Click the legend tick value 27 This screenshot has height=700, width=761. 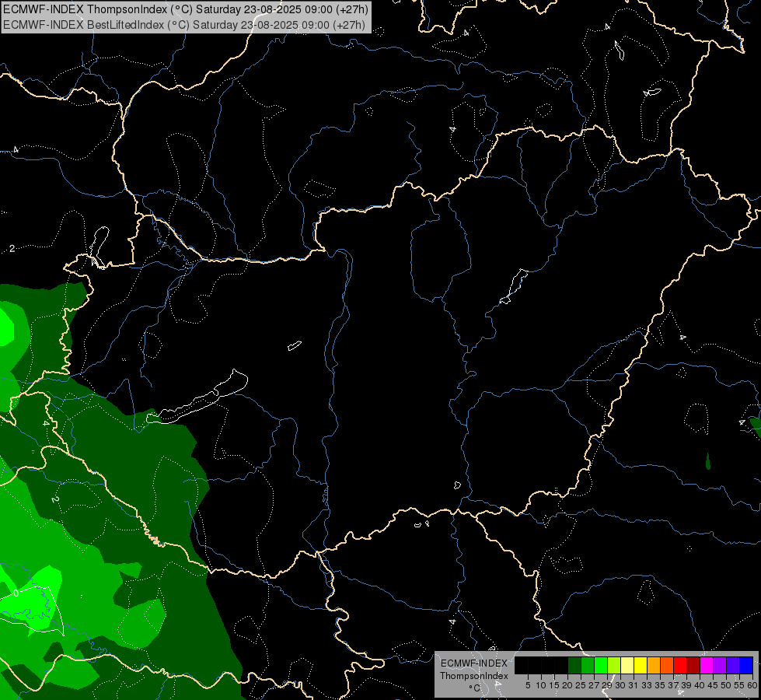point(594,685)
